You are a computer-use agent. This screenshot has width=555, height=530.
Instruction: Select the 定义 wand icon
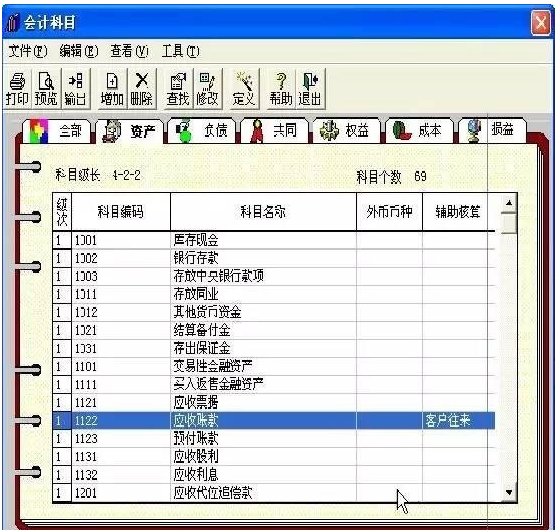pos(244,89)
